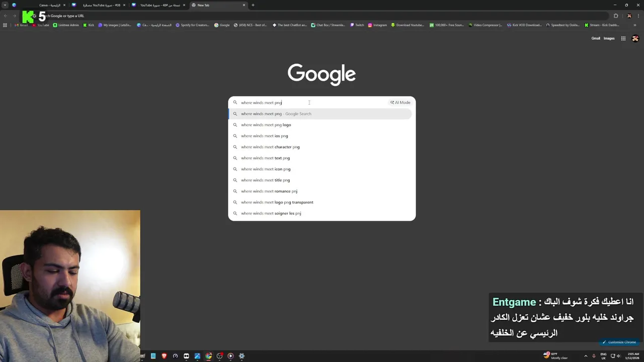Click the AI Mode button

(400, 103)
